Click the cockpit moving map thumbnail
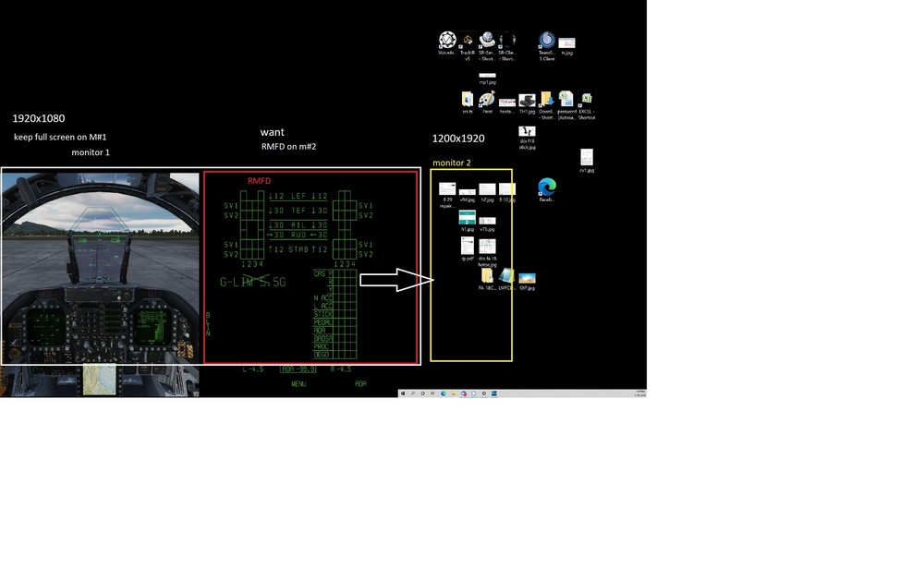This screenshot has width=924, height=568. [100, 380]
